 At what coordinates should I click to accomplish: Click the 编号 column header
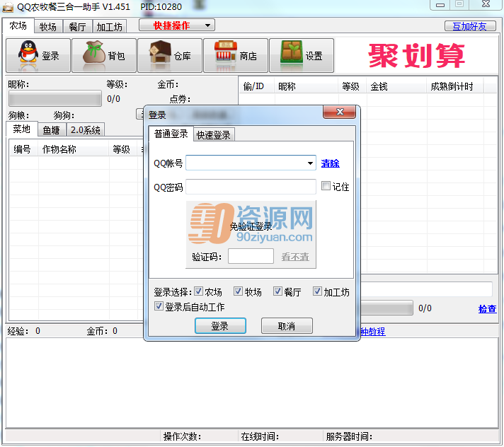[x=23, y=149]
